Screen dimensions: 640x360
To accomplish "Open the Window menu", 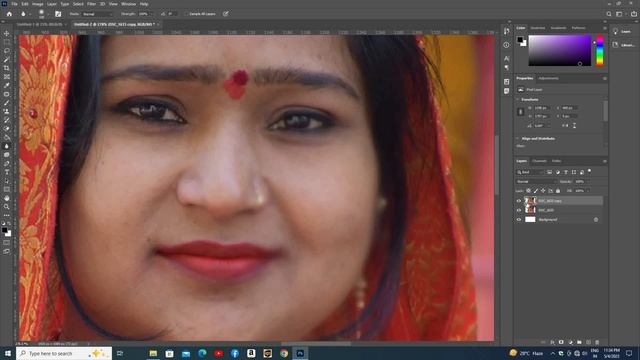I will pos(128,4).
